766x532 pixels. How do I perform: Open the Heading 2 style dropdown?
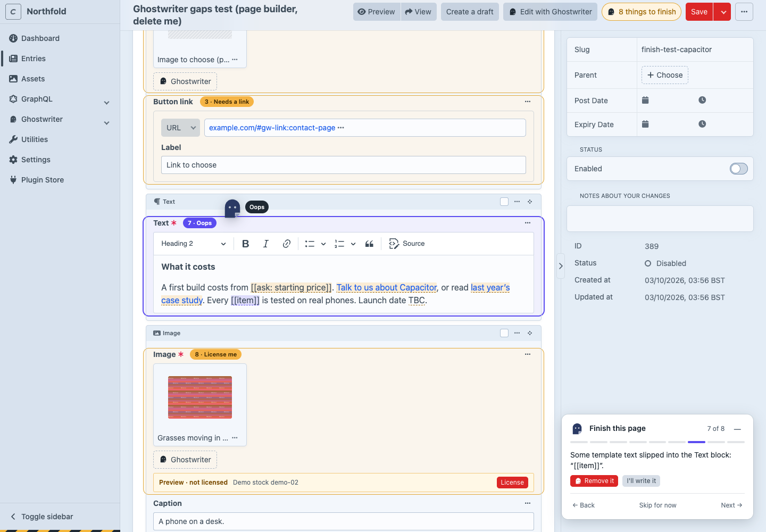[x=194, y=244]
